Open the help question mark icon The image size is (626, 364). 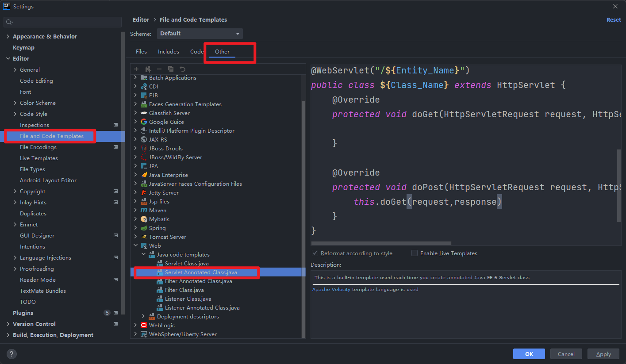(12, 354)
